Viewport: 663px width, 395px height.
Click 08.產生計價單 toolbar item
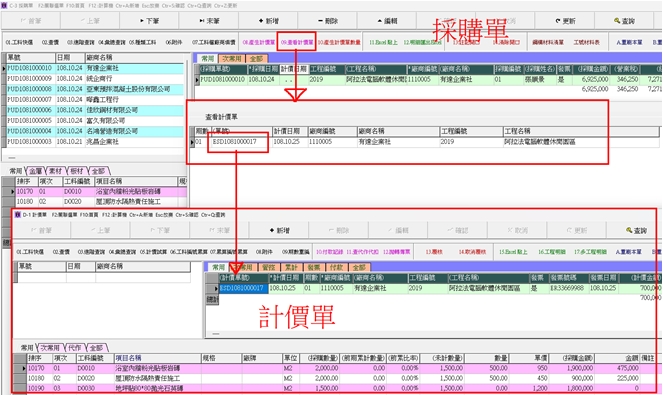(x=258, y=42)
